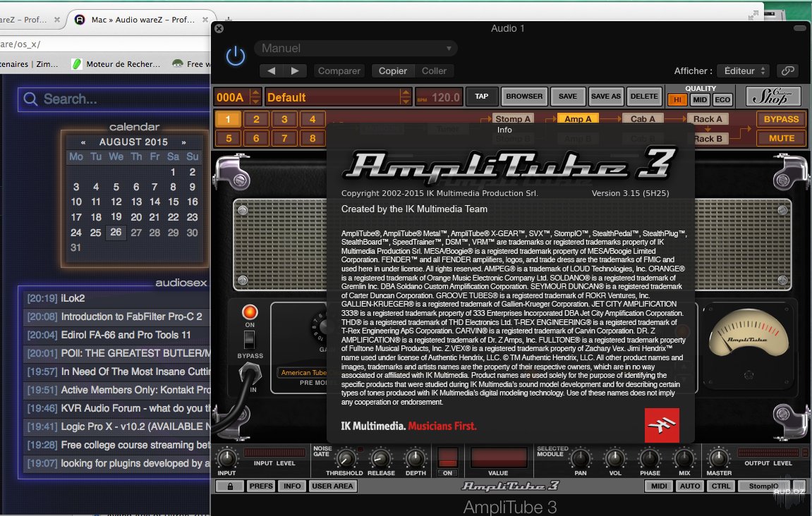Click the SAVE AS button
This screenshot has height=516, width=812.
(x=605, y=97)
